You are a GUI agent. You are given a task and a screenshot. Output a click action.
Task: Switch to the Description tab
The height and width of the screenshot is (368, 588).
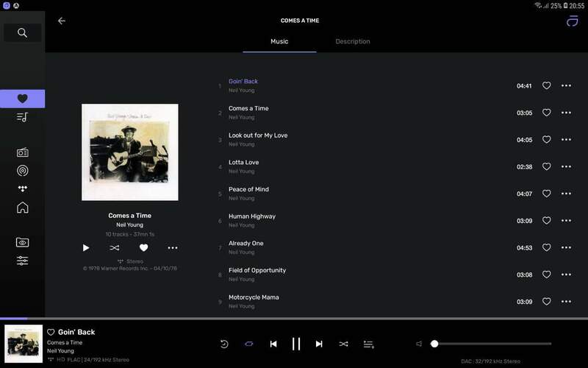coord(353,42)
